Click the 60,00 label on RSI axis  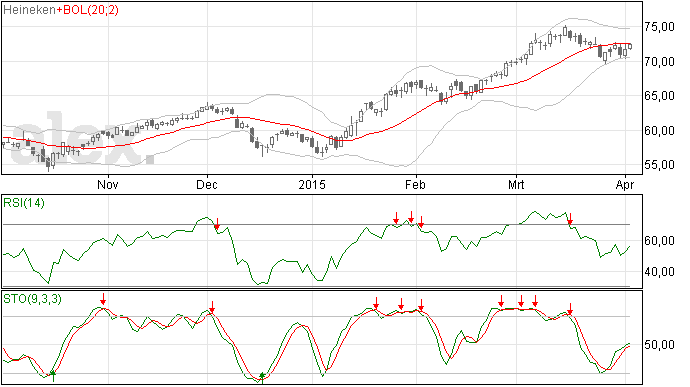click(659, 241)
